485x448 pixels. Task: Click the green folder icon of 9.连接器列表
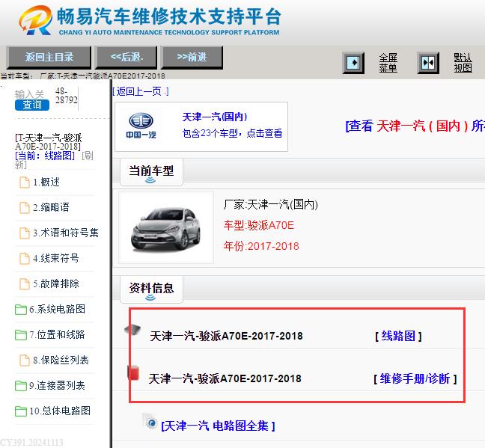tap(21, 386)
